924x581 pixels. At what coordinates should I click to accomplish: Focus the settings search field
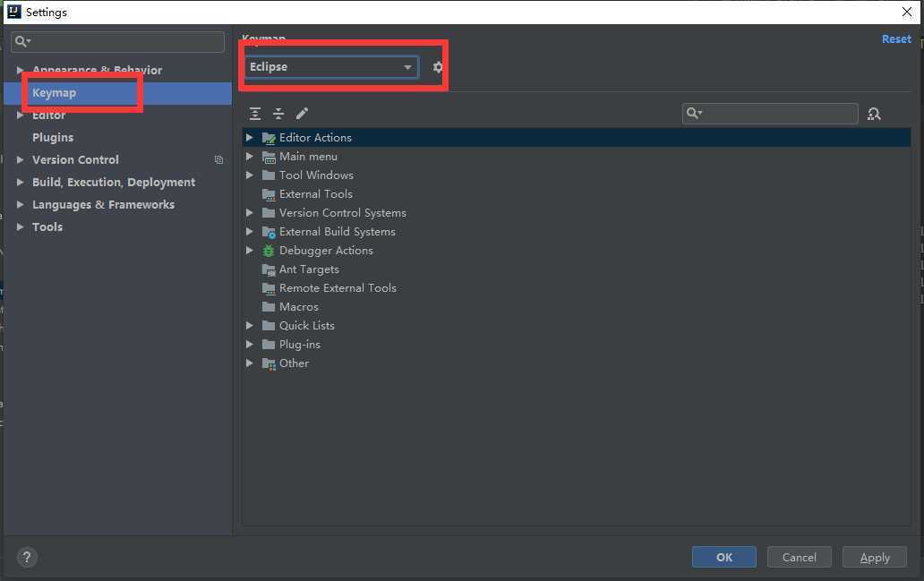(118, 42)
